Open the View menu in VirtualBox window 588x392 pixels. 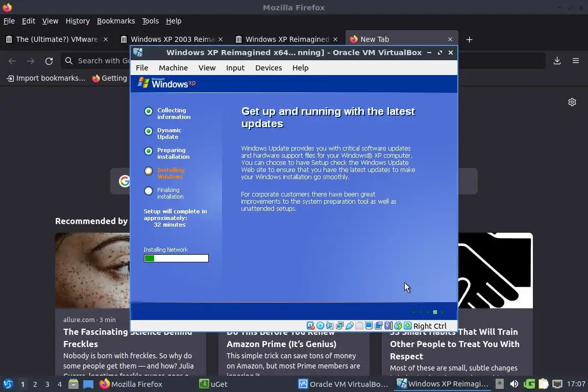(x=207, y=68)
